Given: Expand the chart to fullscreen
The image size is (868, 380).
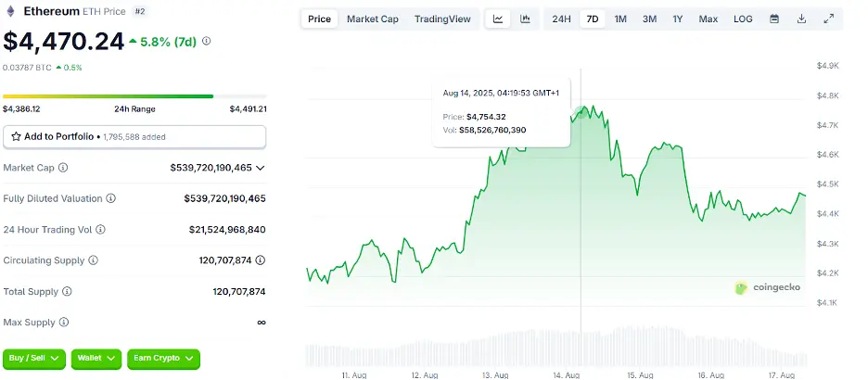Looking at the screenshot, I should click(x=828, y=19).
